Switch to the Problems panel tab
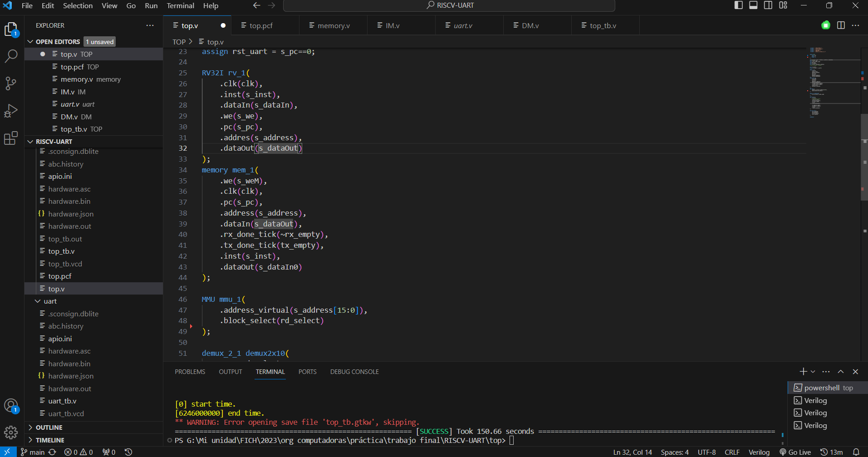868x457 pixels. (190, 372)
